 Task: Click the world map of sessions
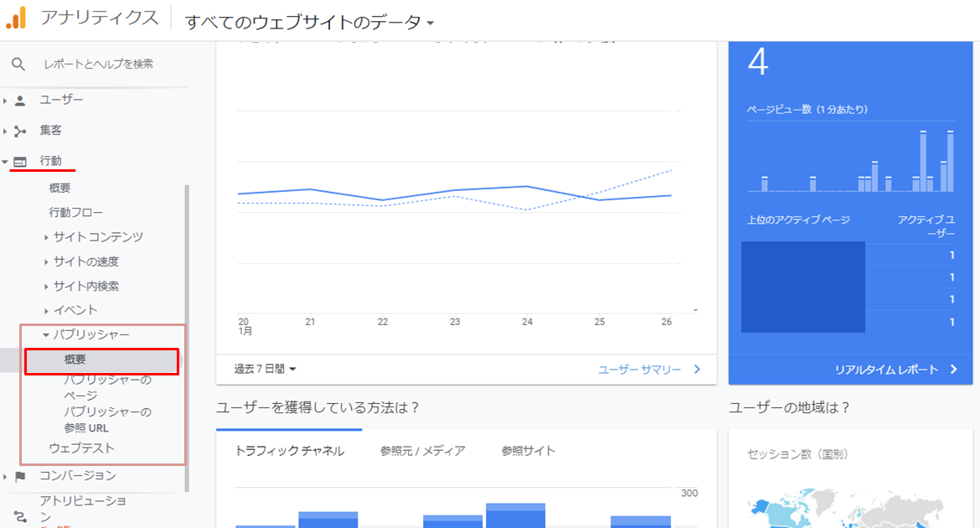point(847,508)
